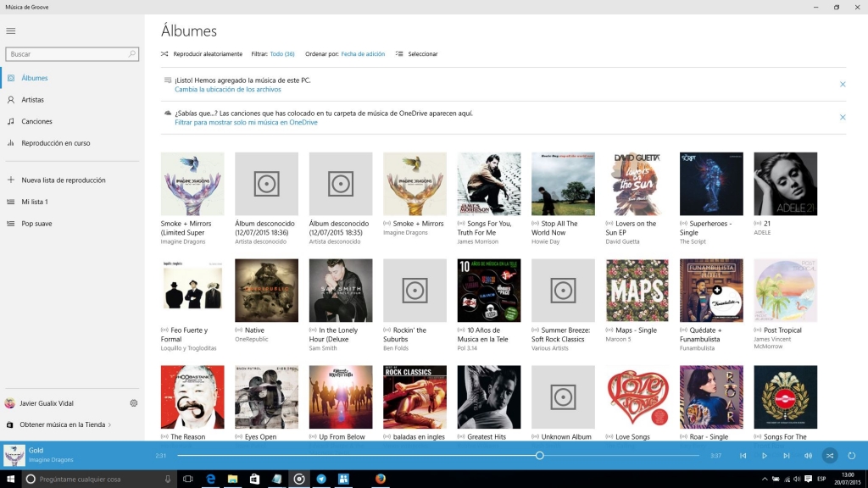Open settings gear next to Javier Gualix Vidal
The width and height of the screenshot is (868, 488).
pyautogui.click(x=134, y=403)
